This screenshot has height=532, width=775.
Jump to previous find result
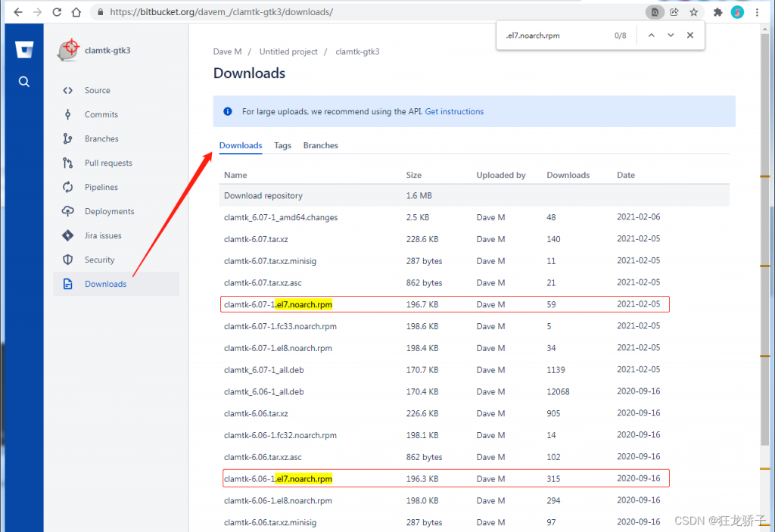pos(651,36)
